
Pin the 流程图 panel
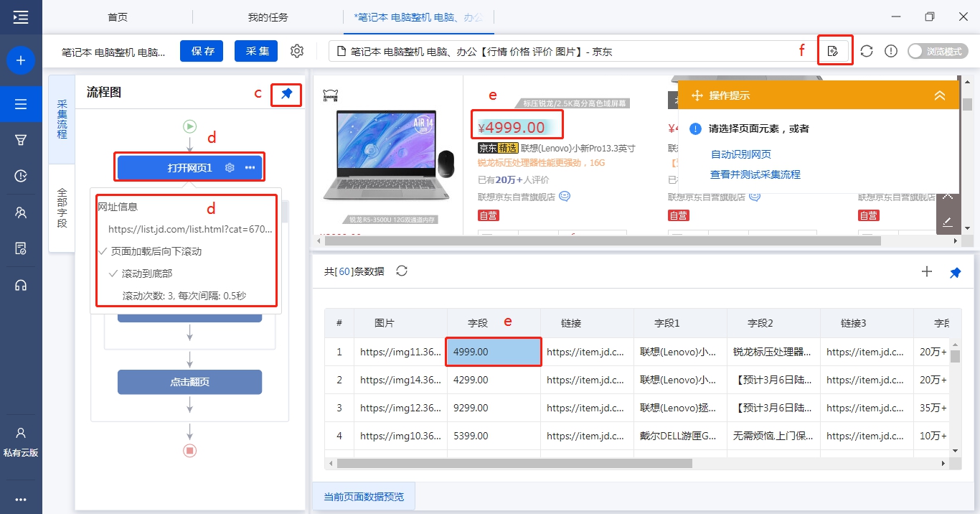click(287, 94)
